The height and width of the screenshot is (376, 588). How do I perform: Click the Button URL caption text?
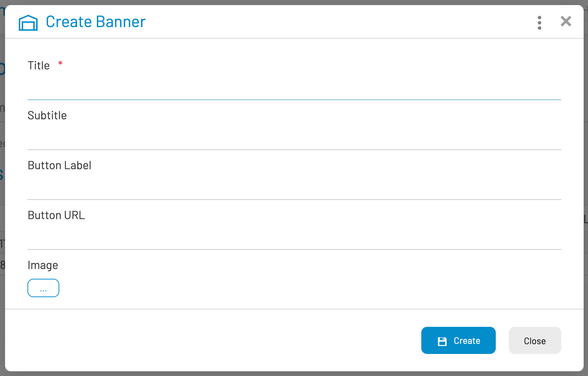(56, 215)
